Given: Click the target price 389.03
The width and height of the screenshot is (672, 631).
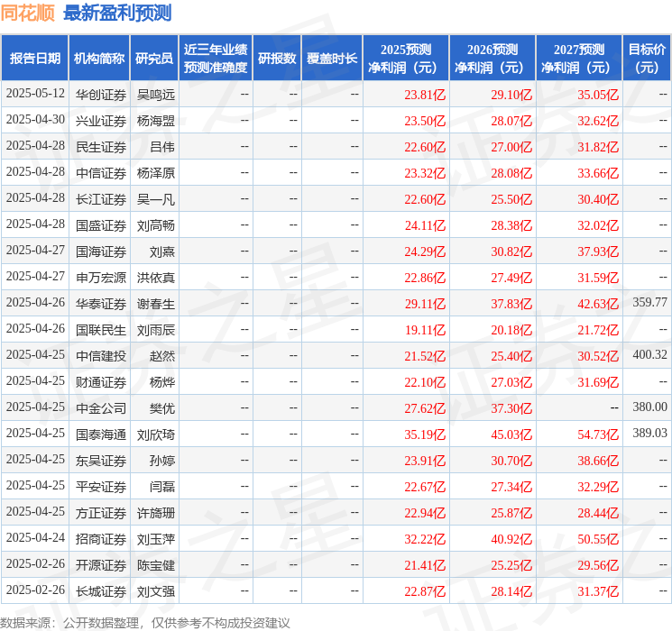Looking at the screenshot, I should coord(649,433).
